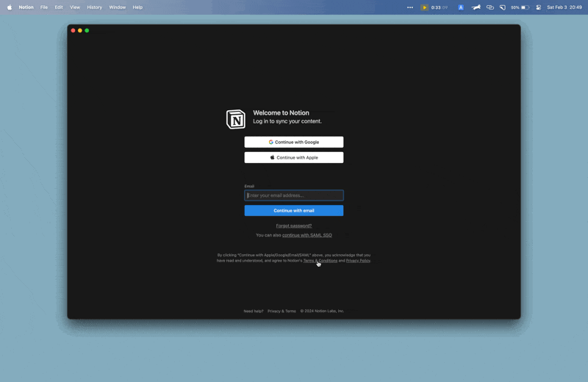Open the Help menu
Viewport: 588px width, 382px height.
(137, 7)
